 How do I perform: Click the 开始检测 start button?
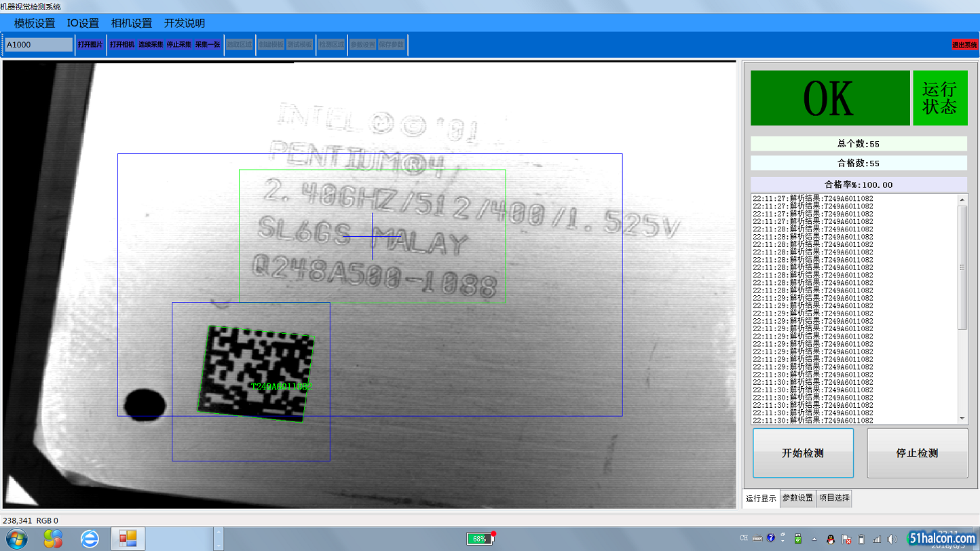click(x=803, y=453)
